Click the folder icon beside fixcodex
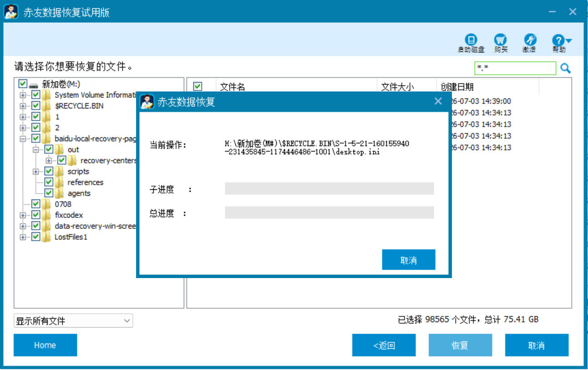588x370 pixels. pos(46,215)
